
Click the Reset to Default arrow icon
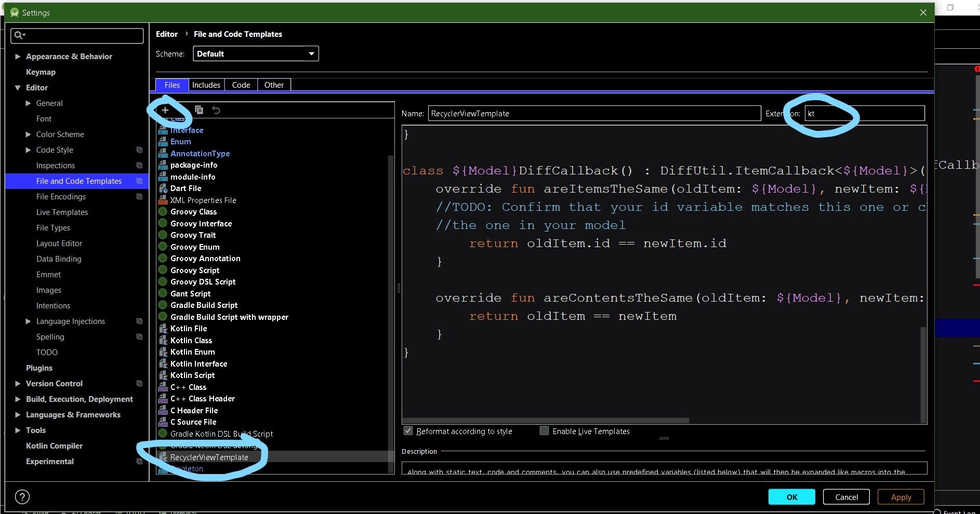coord(216,110)
